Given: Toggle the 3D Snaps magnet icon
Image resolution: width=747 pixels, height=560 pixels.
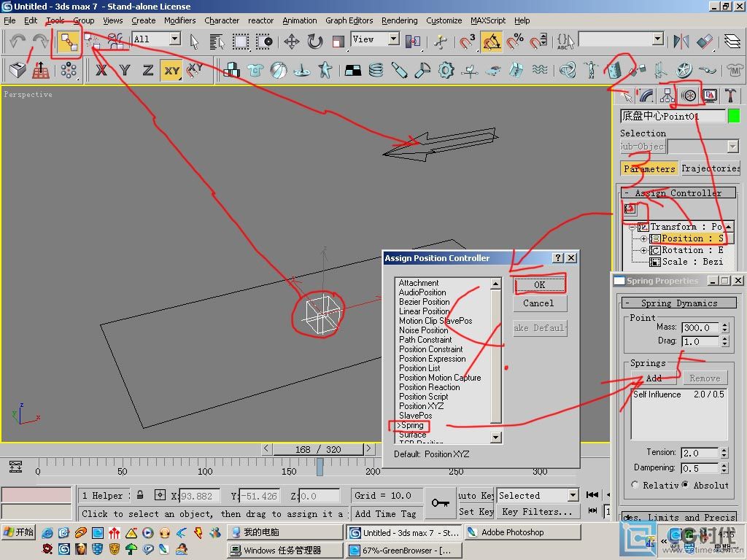Looking at the screenshot, I should 468,42.
